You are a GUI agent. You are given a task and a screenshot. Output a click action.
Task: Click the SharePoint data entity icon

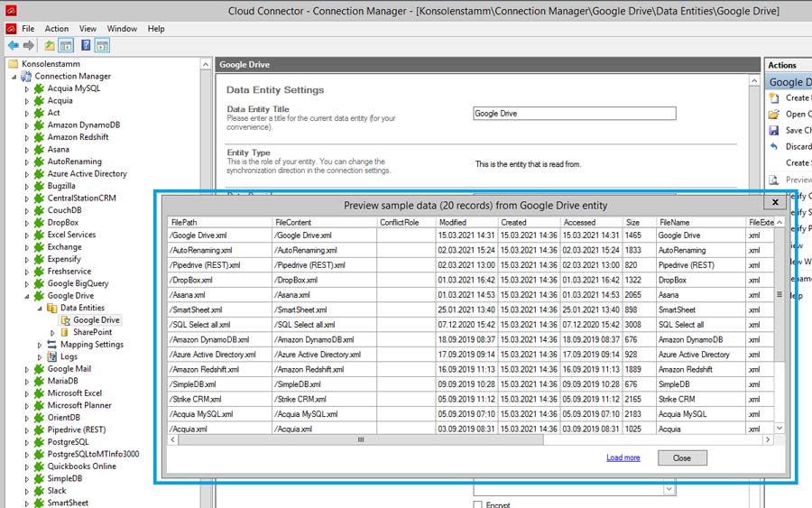65,332
